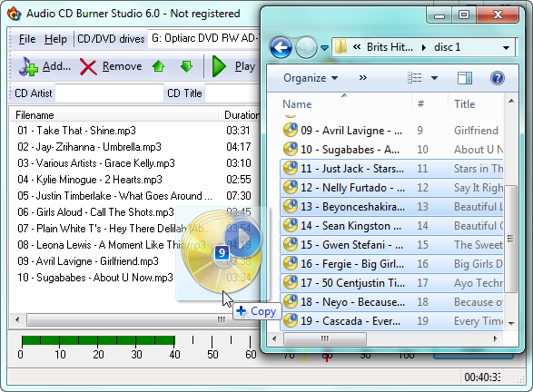Move track down with green arrow

[186, 66]
